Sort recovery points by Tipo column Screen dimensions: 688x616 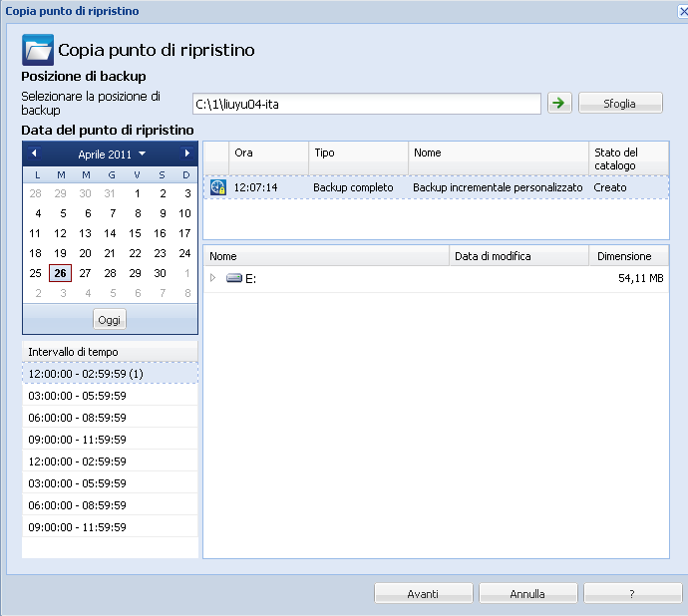tap(358, 153)
